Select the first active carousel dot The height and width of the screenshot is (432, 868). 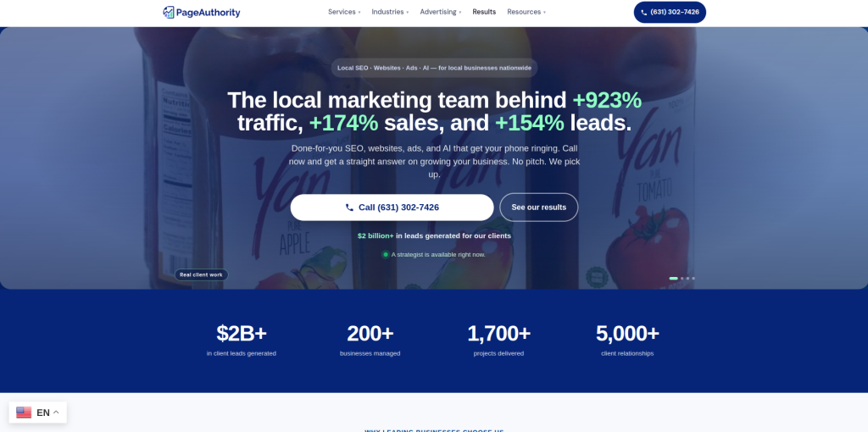point(673,278)
